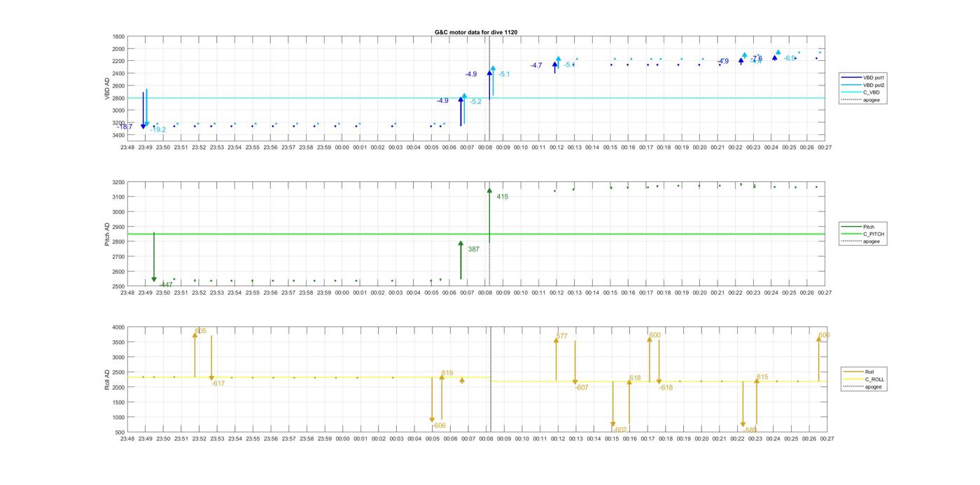Image resolution: width=980 pixels, height=485 pixels.
Task: Click the '-606' roll data label
Action: (439, 426)
